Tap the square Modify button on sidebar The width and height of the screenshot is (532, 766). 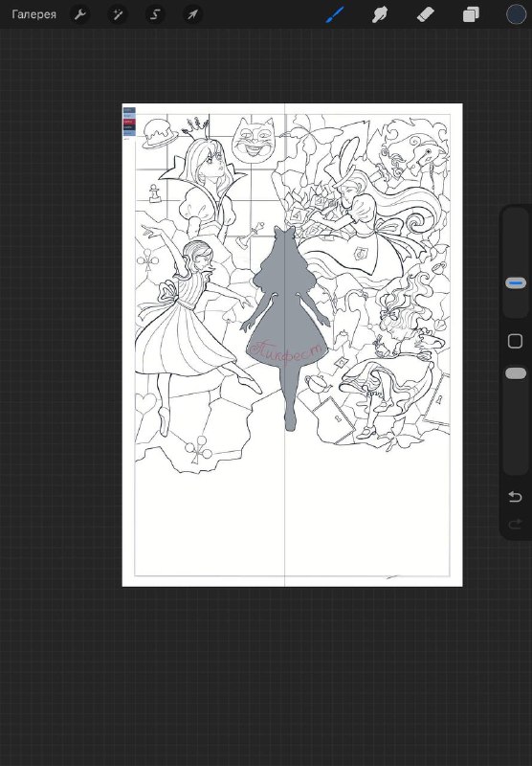[x=515, y=341]
